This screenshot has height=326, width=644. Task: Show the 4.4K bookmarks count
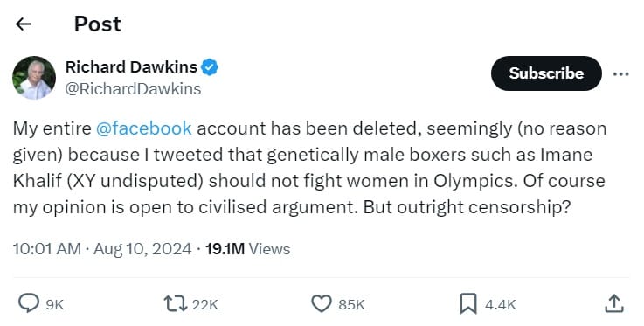pos(500,305)
